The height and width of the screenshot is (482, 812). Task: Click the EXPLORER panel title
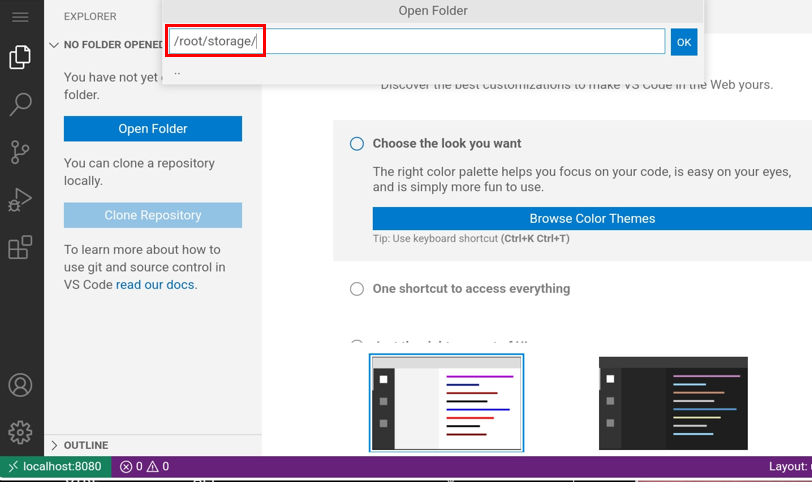tap(90, 17)
